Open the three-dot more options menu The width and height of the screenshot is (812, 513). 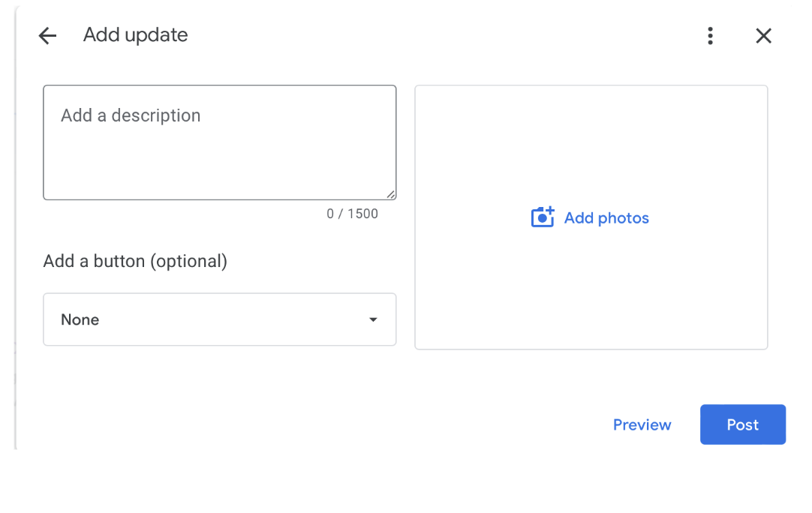click(x=710, y=36)
